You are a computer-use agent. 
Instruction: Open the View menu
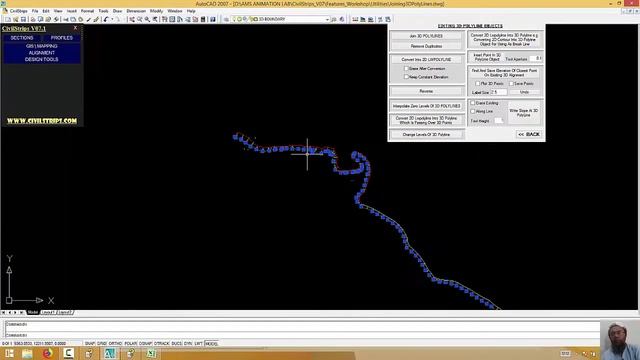[x=58, y=11]
